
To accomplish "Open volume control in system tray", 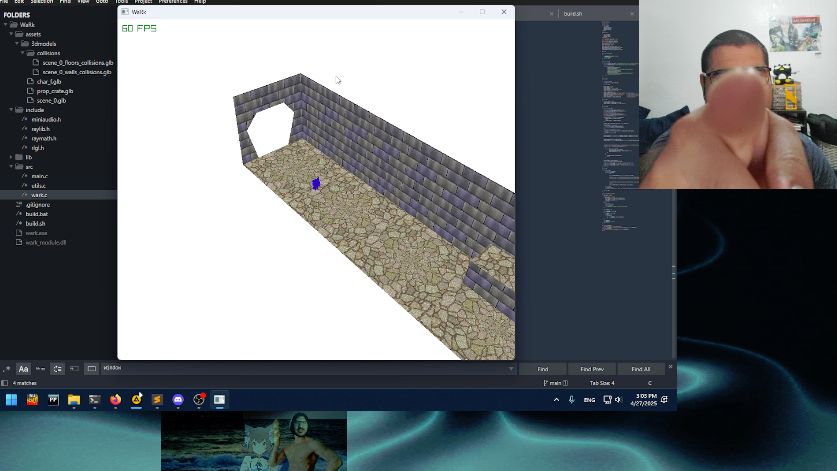I will (x=618, y=399).
